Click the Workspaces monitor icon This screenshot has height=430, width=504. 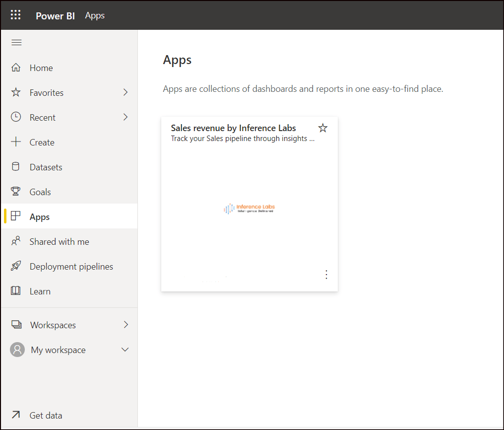coord(16,325)
